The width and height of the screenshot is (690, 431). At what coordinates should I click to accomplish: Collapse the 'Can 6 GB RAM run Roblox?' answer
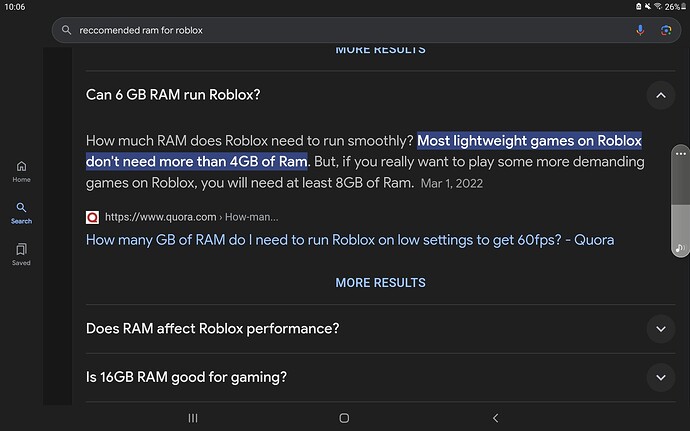[x=661, y=95]
